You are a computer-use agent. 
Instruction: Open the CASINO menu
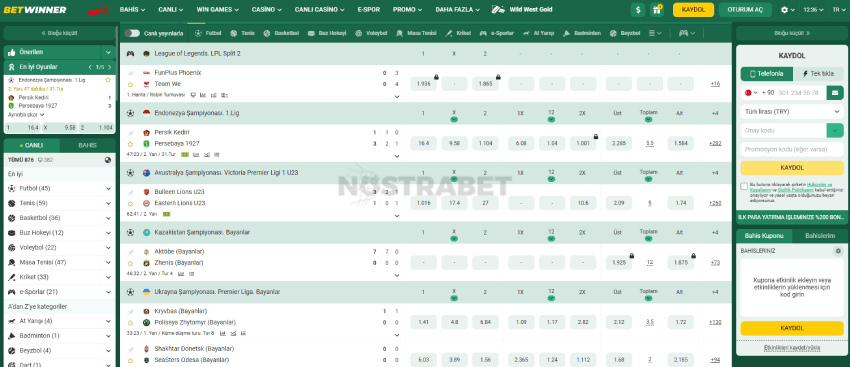tap(268, 10)
